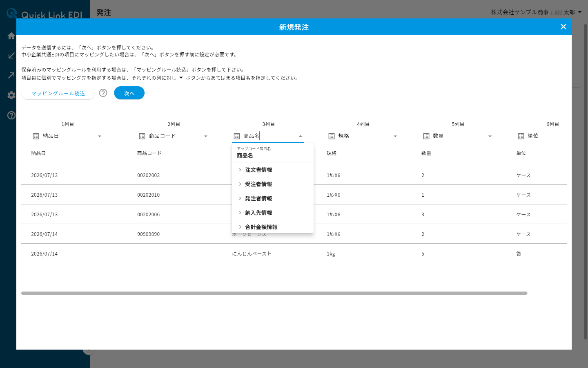Screen dimensions: 588x368
Task: Click list icon in 数量 column selector
Action: [426, 136]
